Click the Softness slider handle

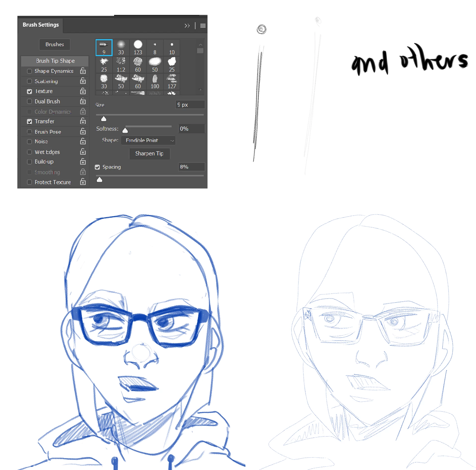pos(125,130)
